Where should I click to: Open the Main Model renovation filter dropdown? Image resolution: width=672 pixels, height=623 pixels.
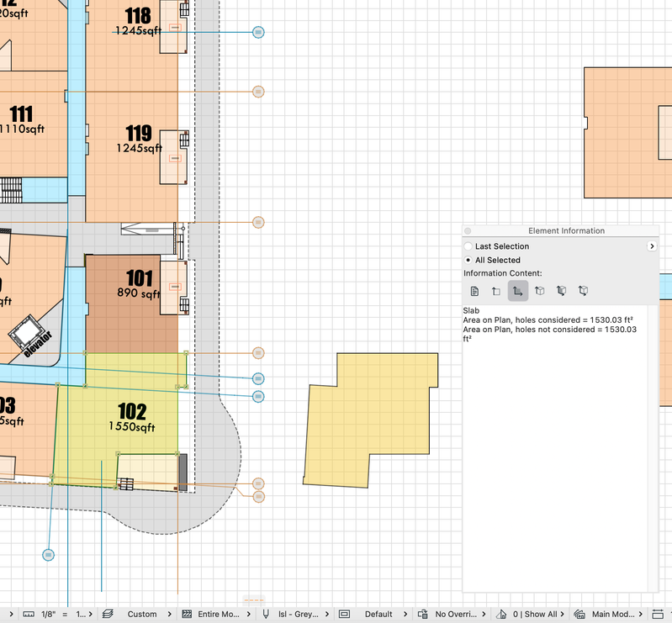pyautogui.click(x=609, y=614)
